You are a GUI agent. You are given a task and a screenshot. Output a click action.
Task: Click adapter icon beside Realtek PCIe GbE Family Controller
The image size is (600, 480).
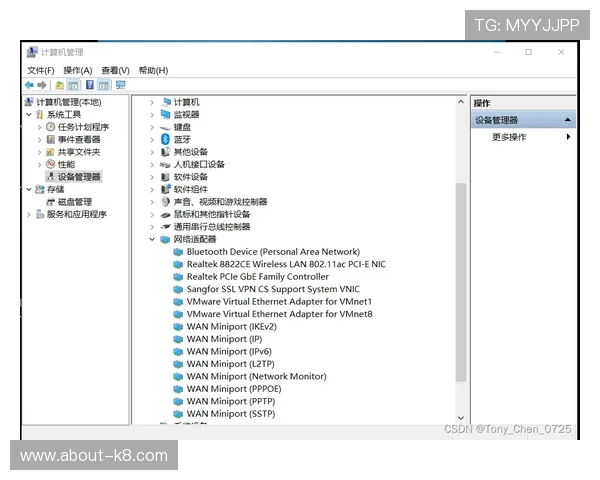[x=178, y=276]
